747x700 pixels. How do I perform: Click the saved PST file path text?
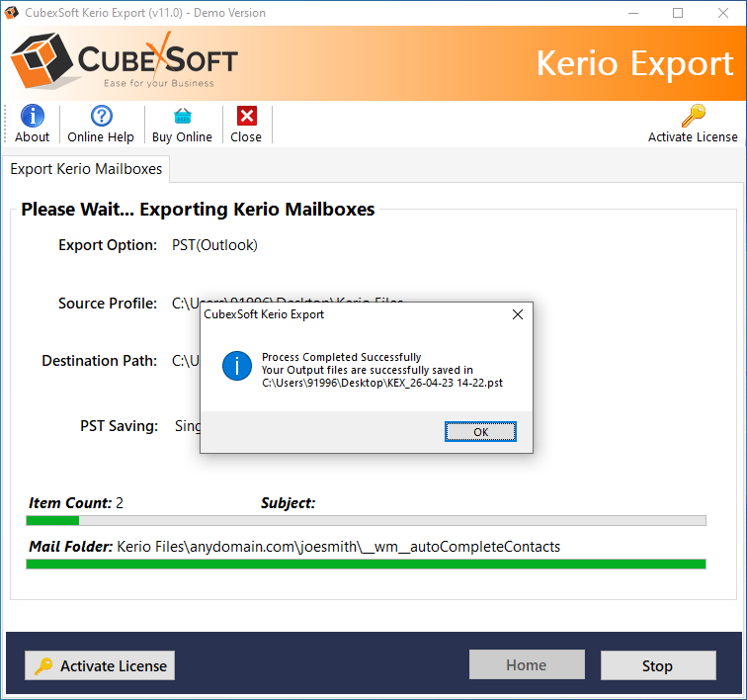click(382, 383)
